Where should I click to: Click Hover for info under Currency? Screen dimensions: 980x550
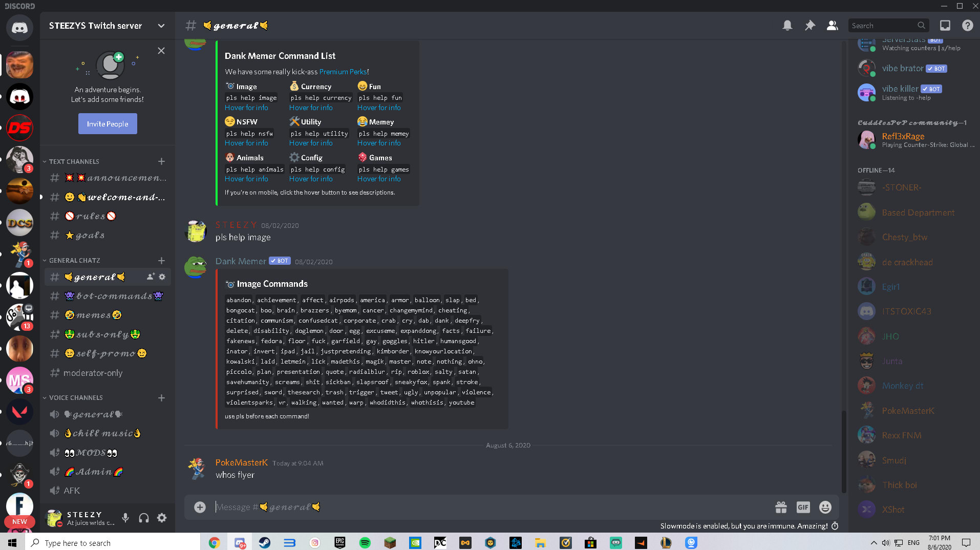[311, 108]
